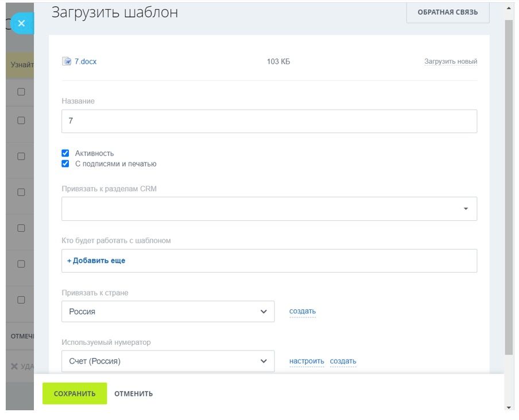Close the template panel with blue X
Screen dimensions: 519x420
[21, 24]
